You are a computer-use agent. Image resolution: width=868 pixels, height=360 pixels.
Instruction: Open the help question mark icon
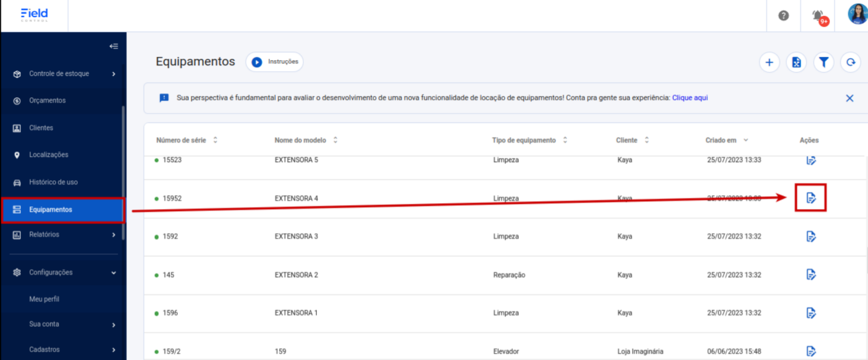click(x=783, y=16)
